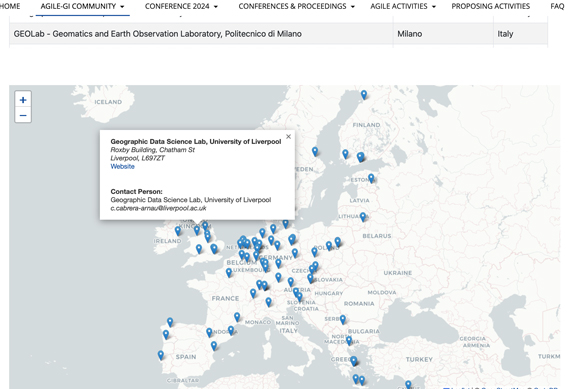Select the GEOLab Politecnico di Milano row

point(278,34)
